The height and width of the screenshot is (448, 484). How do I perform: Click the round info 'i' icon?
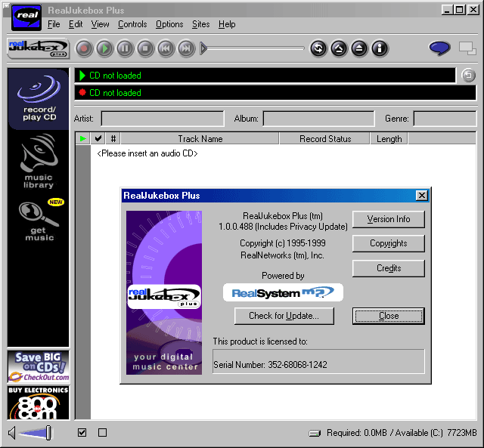click(x=380, y=48)
